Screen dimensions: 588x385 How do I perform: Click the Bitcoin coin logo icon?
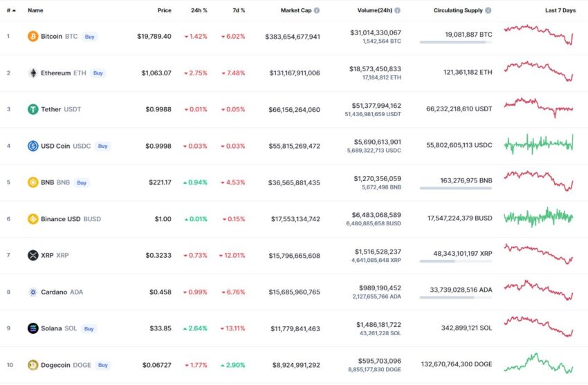tap(33, 37)
